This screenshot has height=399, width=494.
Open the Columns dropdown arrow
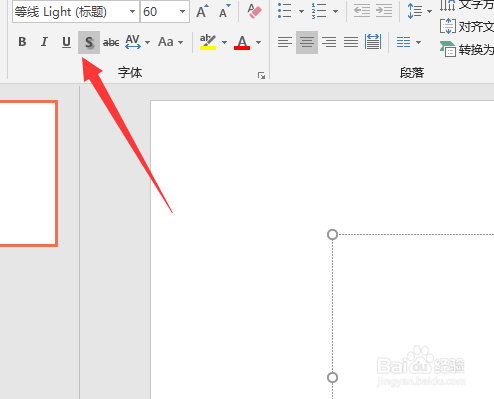coord(418,42)
